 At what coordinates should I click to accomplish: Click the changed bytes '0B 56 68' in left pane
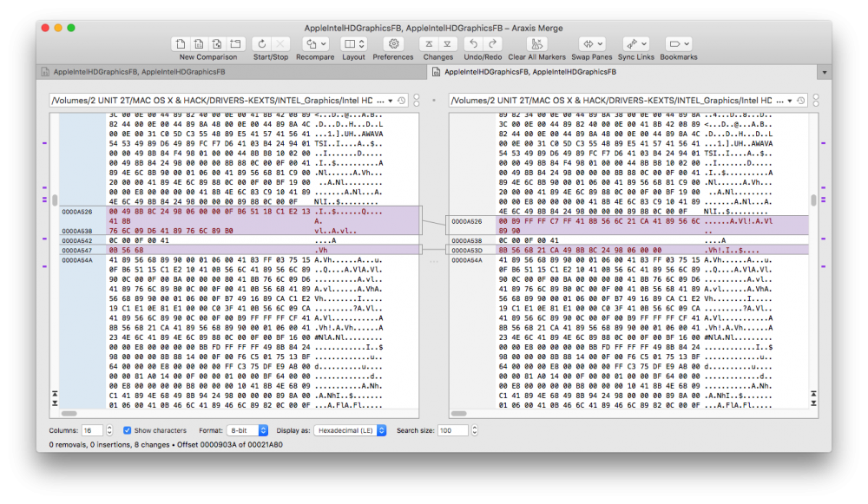click(126, 250)
